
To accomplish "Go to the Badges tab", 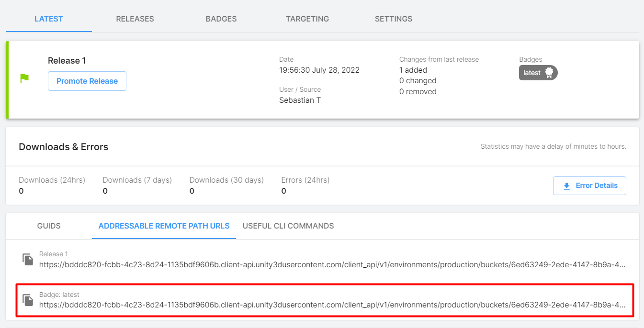I will [x=221, y=19].
